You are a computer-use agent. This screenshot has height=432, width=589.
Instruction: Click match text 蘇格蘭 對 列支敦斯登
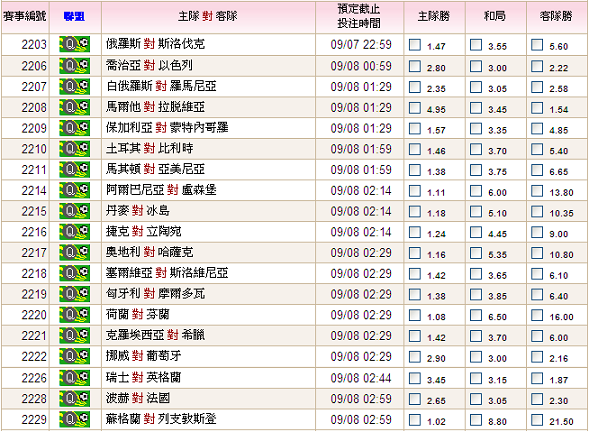point(161,419)
